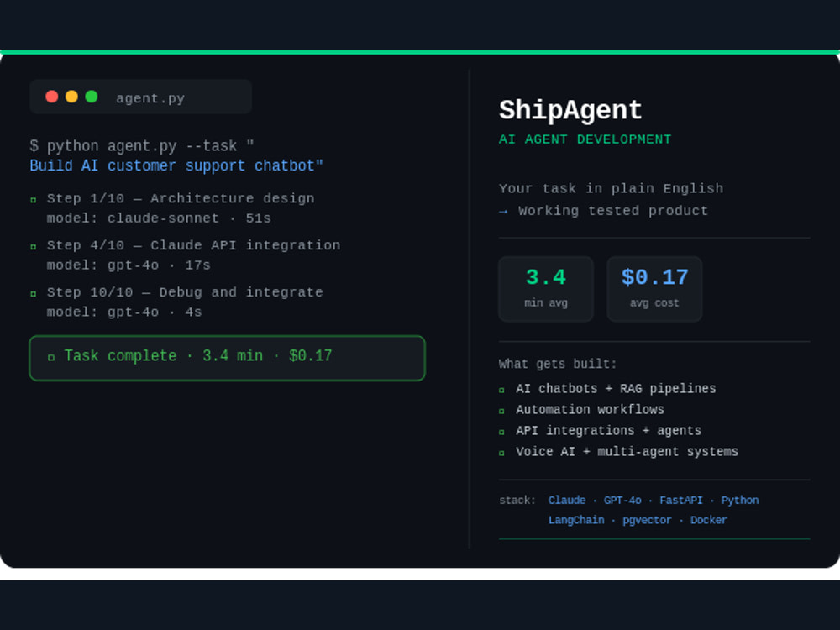Screen dimensions: 840x630
Task: Click the square bullet beside Automation workflows
Action: (x=501, y=412)
